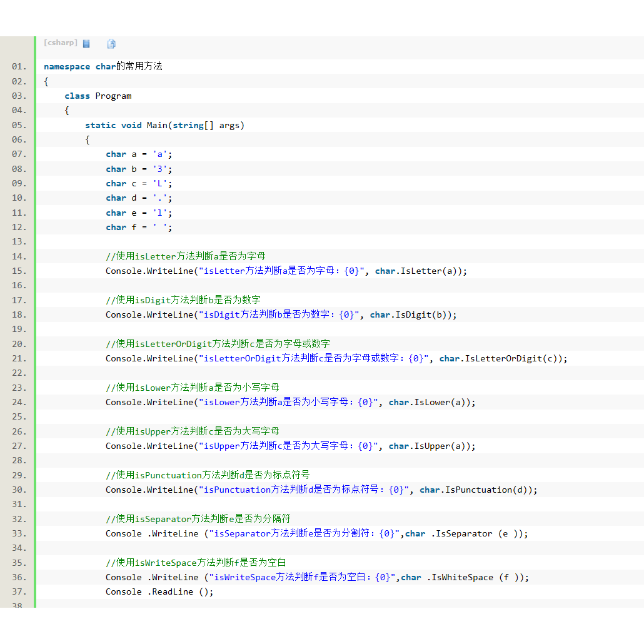The width and height of the screenshot is (644, 644).
Task: Click the isSeparator comment on line 32
Action: tap(198, 518)
